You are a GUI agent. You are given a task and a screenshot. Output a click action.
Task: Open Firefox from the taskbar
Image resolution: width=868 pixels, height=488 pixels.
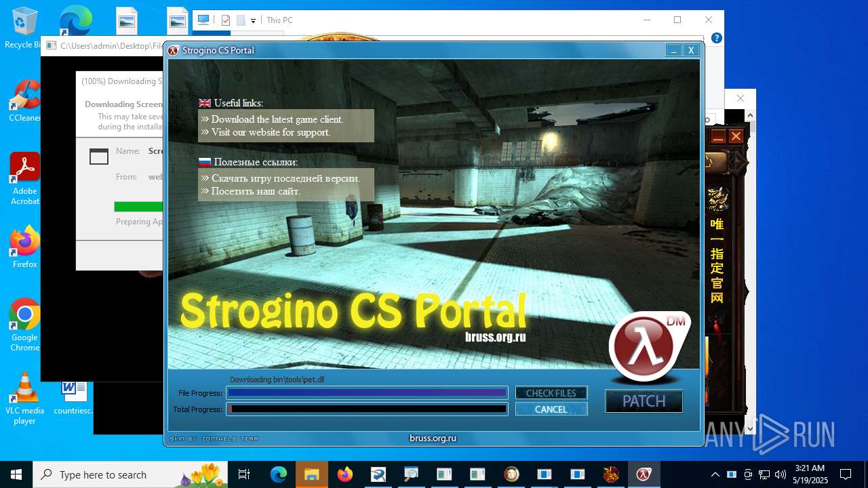click(x=345, y=474)
